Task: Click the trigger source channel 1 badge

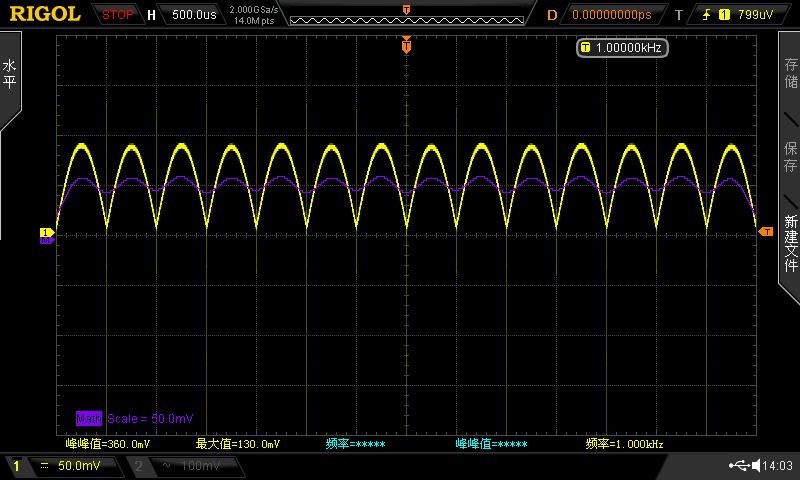Action: [724, 15]
